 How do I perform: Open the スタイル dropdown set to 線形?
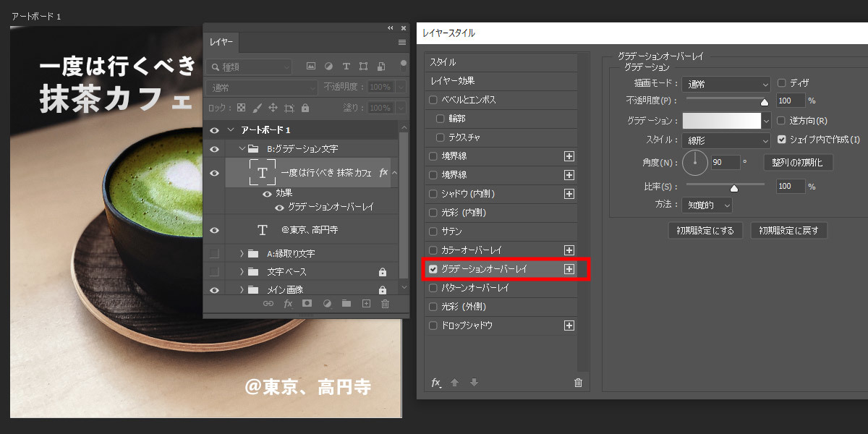(726, 140)
